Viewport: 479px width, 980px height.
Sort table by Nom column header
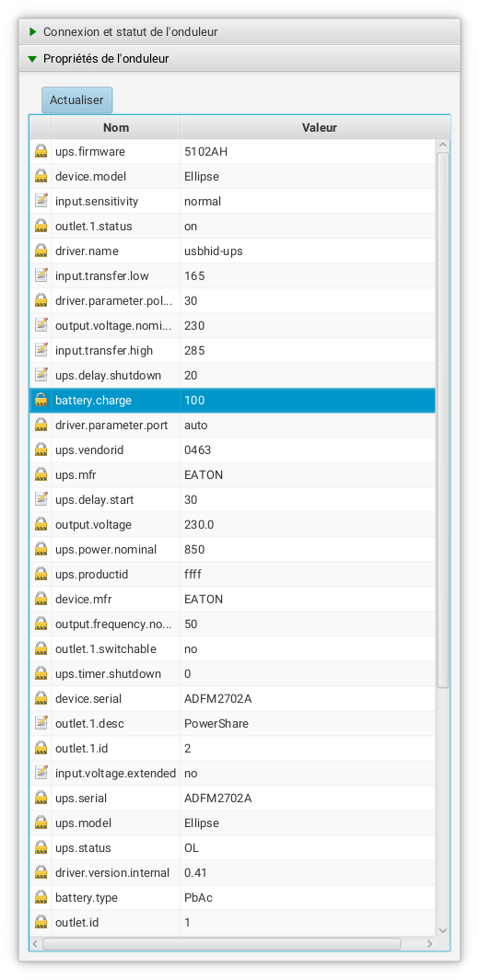[116, 127]
